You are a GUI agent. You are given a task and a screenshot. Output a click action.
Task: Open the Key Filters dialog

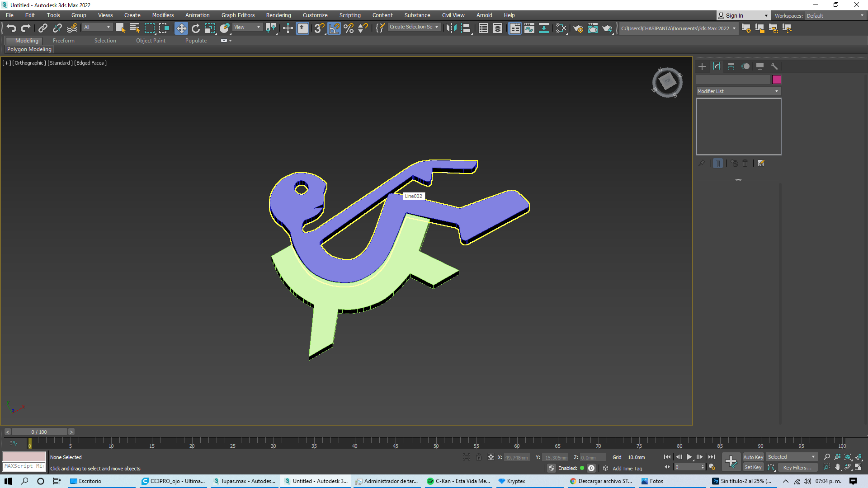coord(797,468)
